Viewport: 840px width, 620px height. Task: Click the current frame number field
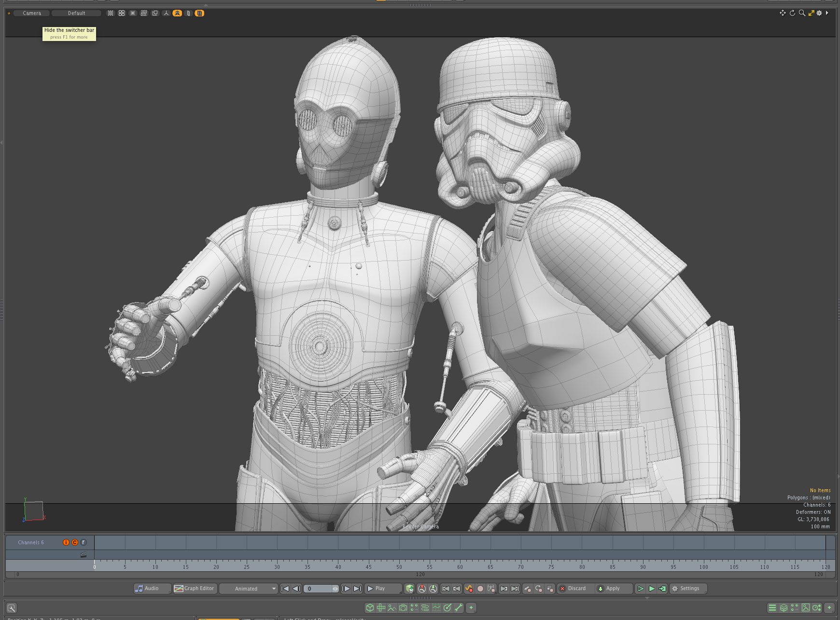(x=317, y=589)
